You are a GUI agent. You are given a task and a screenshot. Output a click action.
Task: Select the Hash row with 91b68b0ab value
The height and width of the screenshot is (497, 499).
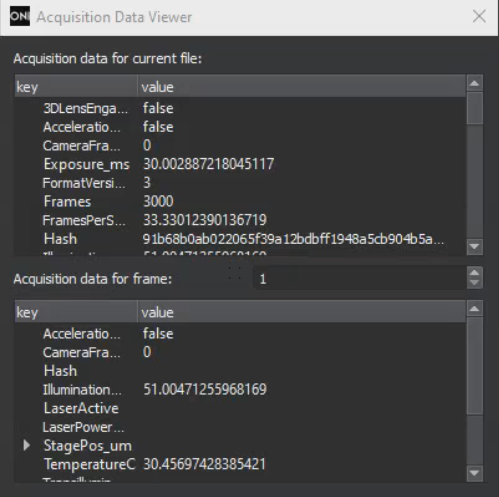click(x=240, y=239)
